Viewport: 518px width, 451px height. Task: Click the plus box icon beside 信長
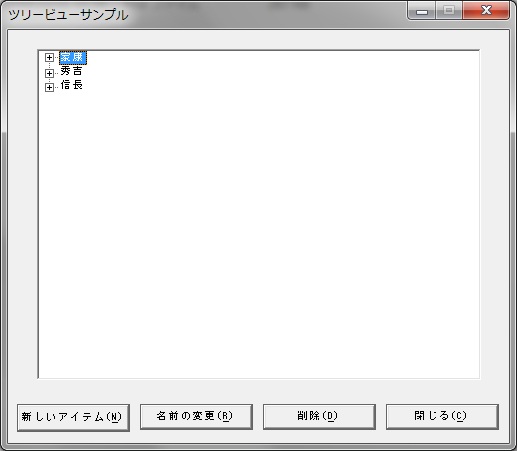(49, 87)
